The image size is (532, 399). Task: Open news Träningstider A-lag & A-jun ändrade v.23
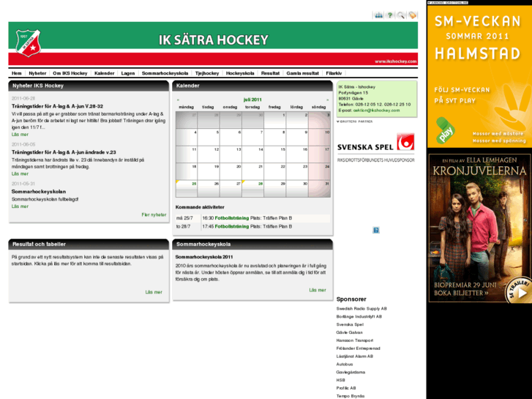coord(64,152)
